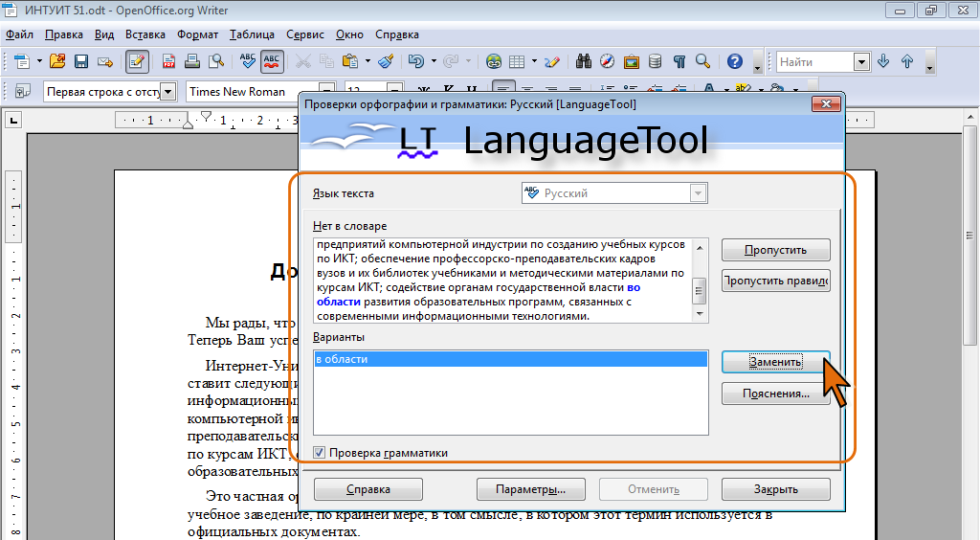Open the Undo history dropdown arrow
The image size is (980, 540).
click(434, 61)
